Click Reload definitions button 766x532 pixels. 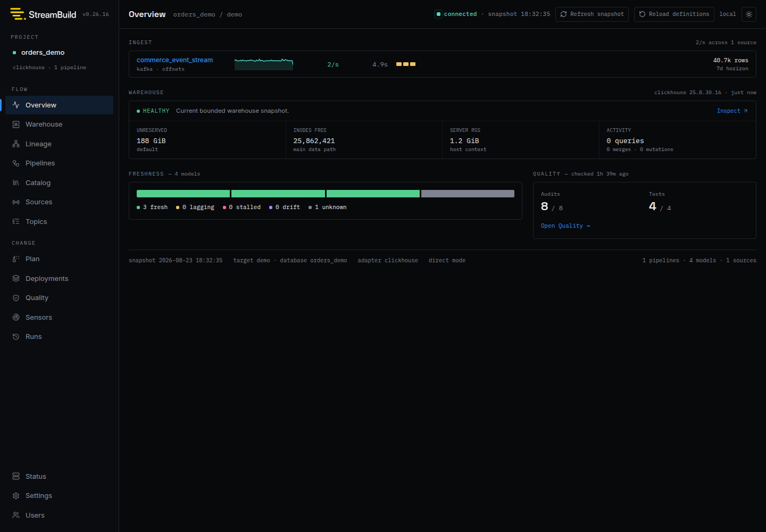674,14
